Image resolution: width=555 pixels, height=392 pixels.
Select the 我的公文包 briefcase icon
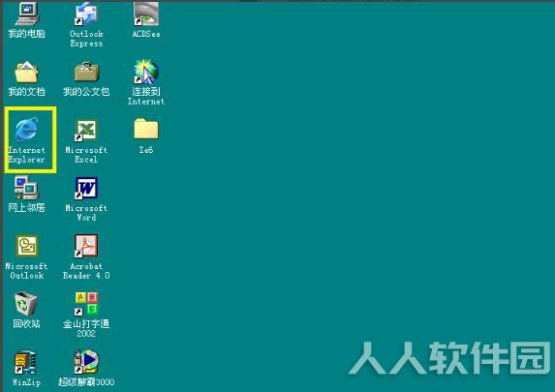[86, 73]
